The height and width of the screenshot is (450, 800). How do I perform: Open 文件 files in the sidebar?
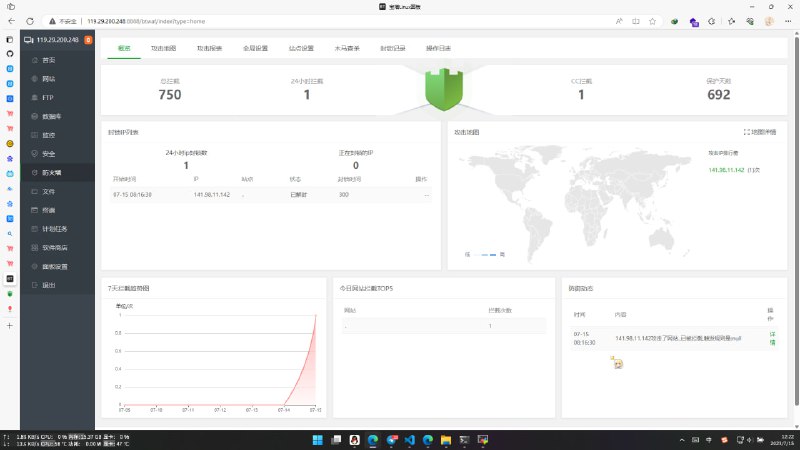click(x=49, y=191)
